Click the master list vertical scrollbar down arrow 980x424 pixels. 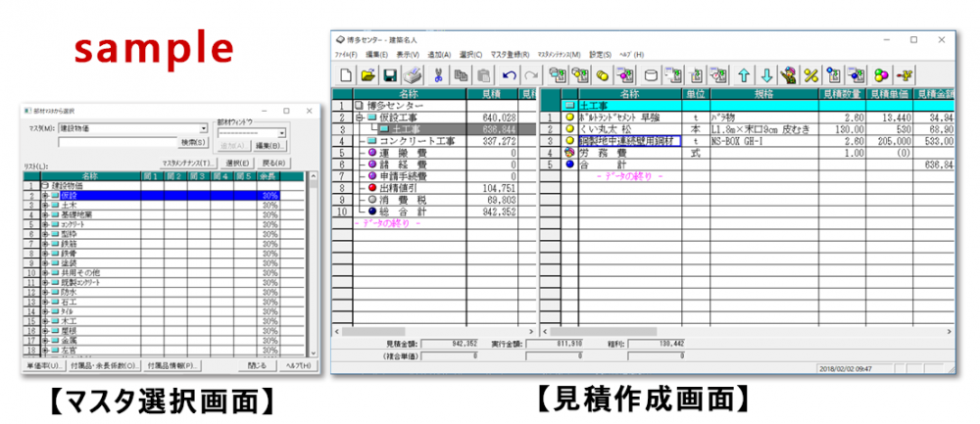pos(315,354)
